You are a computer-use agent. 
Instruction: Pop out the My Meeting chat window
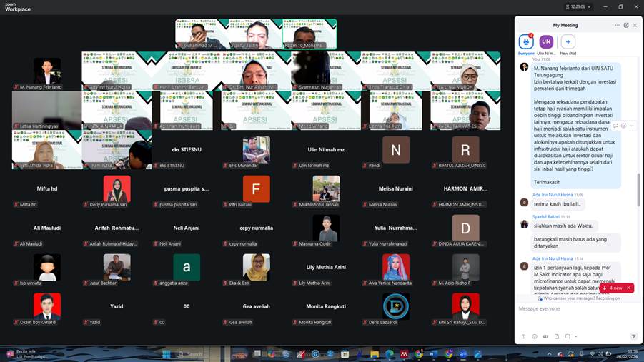coord(626,25)
